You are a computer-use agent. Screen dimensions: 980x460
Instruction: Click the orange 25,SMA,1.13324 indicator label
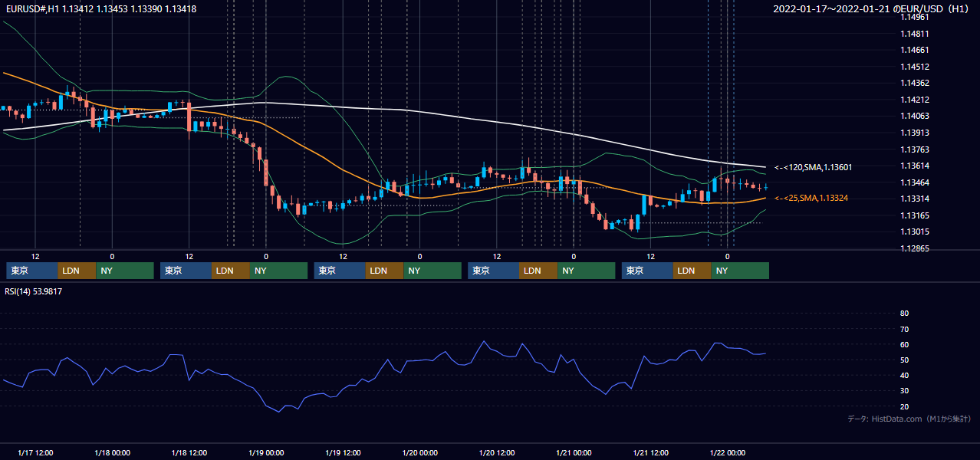click(811, 198)
